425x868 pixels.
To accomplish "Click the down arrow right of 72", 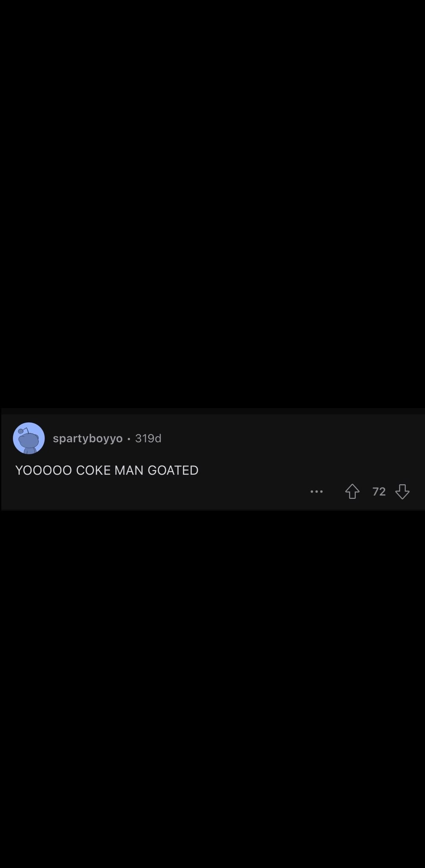I will 402,491.
